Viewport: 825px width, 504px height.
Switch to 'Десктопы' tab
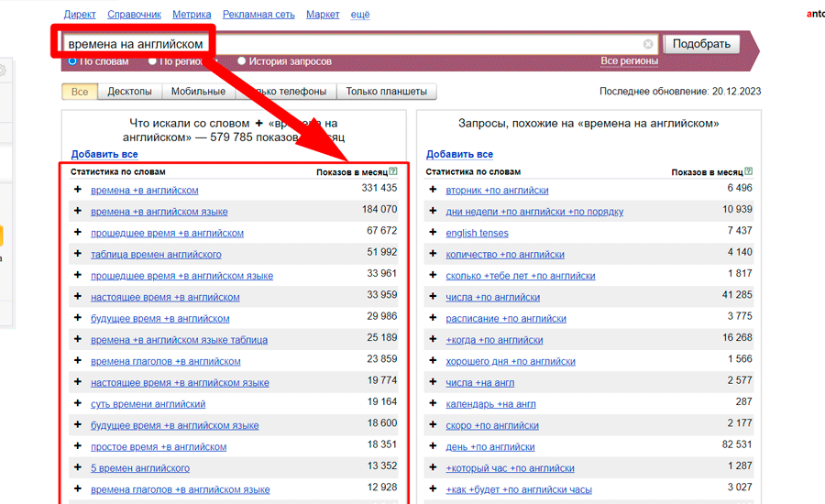(x=129, y=92)
